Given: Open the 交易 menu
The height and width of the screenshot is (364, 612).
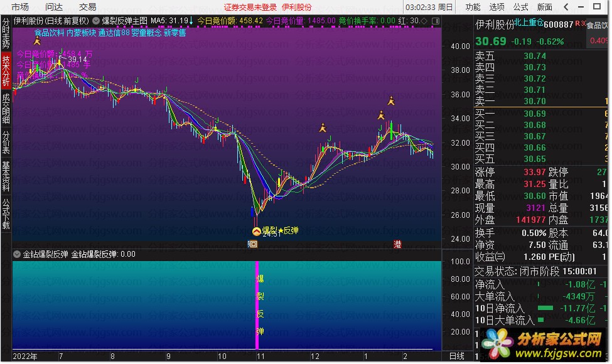Looking at the screenshot, I should pos(87,7).
